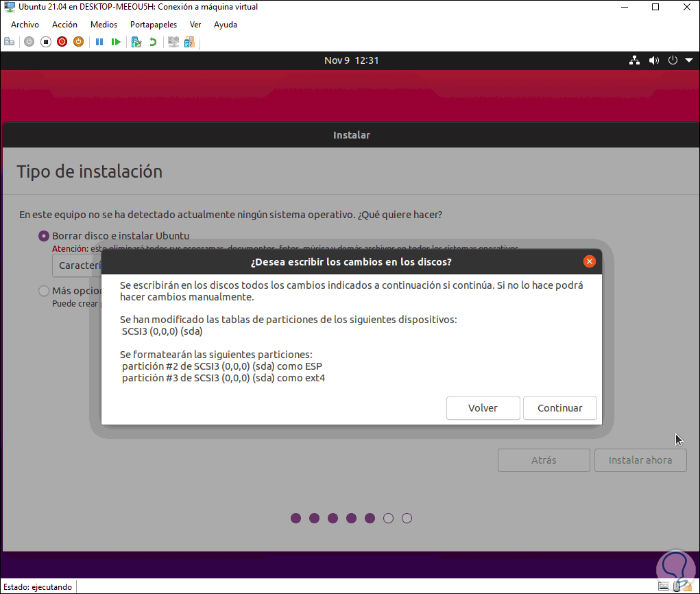Turn off the VM with the black-square stop icon
700x594 pixels.
(x=45, y=42)
